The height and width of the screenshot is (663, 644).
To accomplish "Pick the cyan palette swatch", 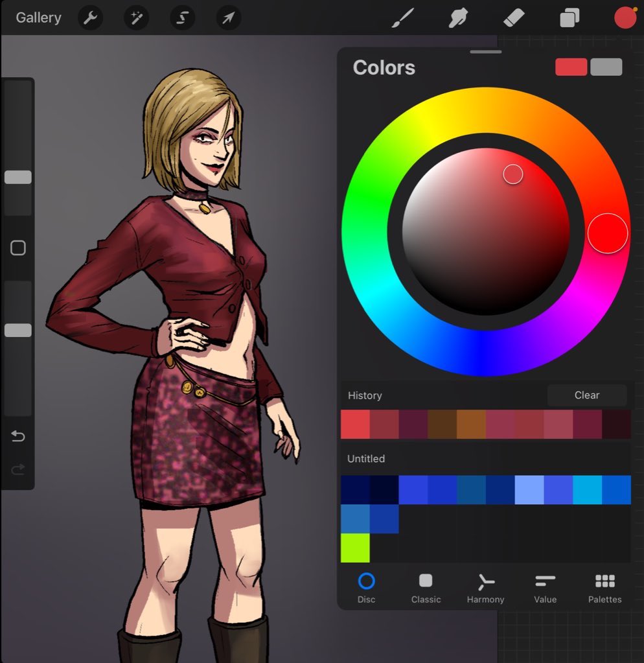I will [588, 490].
